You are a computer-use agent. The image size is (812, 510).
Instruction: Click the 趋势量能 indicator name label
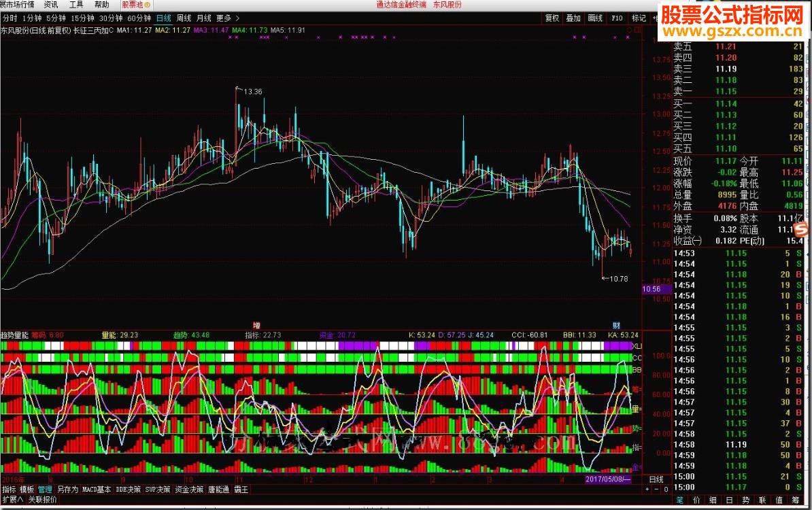coord(14,335)
